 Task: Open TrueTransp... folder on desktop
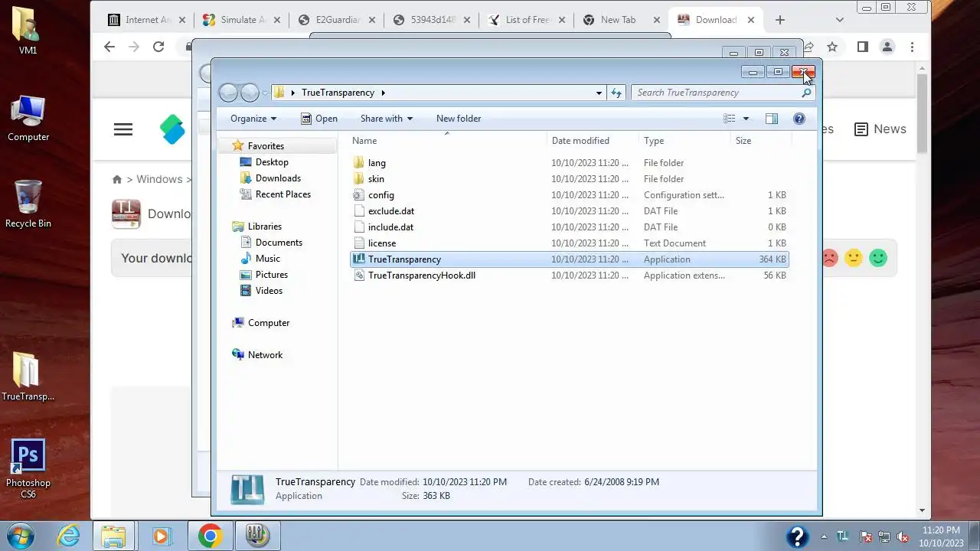pyautogui.click(x=28, y=377)
